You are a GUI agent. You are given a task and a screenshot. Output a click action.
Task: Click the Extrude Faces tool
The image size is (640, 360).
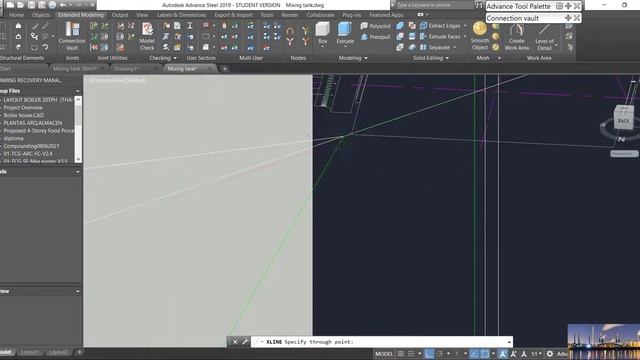pyautogui.click(x=440, y=36)
